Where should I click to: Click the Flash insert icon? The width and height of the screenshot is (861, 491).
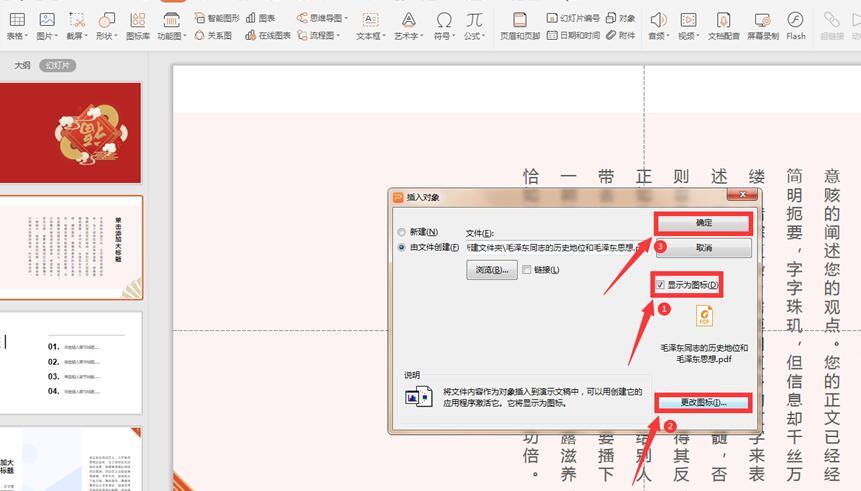[795, 20]
